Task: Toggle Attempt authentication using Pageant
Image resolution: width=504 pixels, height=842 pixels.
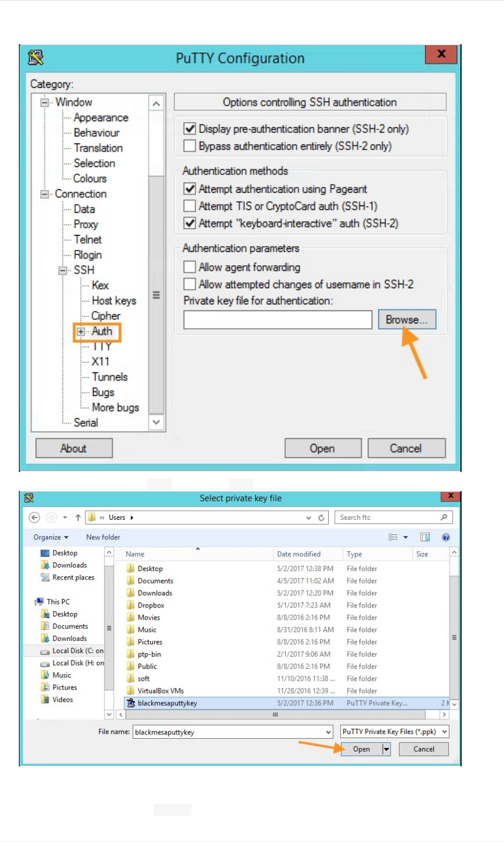Action: (x=190, y=189)
